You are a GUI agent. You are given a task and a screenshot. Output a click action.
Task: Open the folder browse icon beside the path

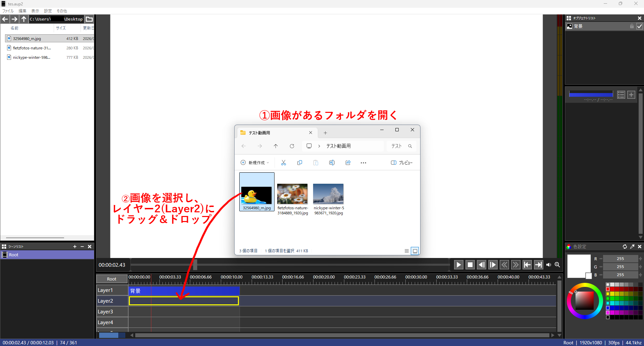(89, 19)
